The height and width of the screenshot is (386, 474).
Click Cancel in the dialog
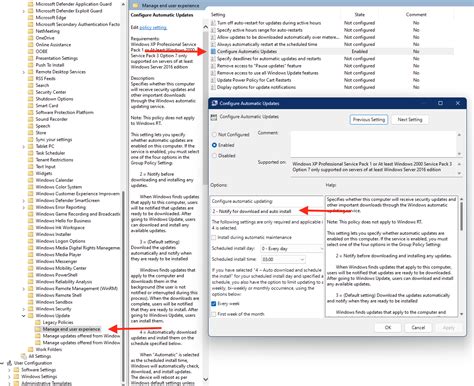pos(418,328)
